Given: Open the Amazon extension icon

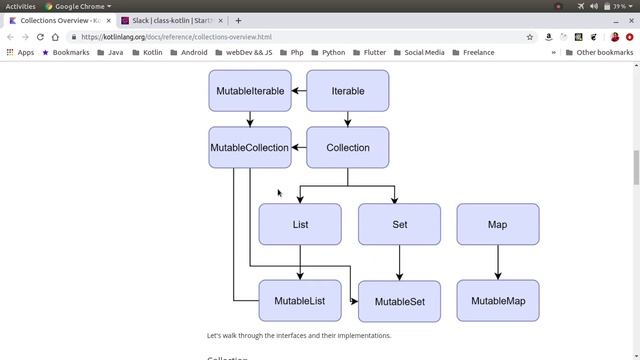Looking at the screenshot, I should pyautogui.click(x=549, y=37).
